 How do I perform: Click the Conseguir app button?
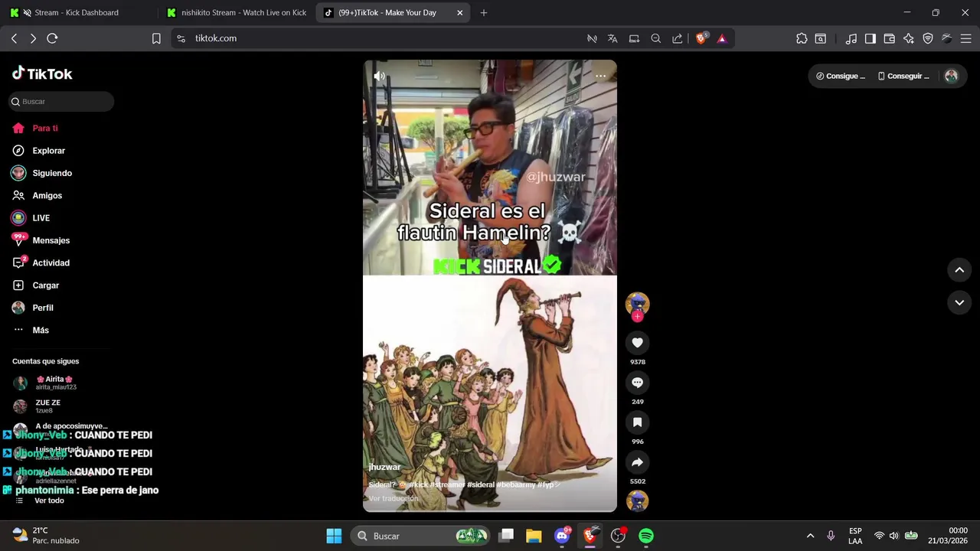tap(903, 76)
